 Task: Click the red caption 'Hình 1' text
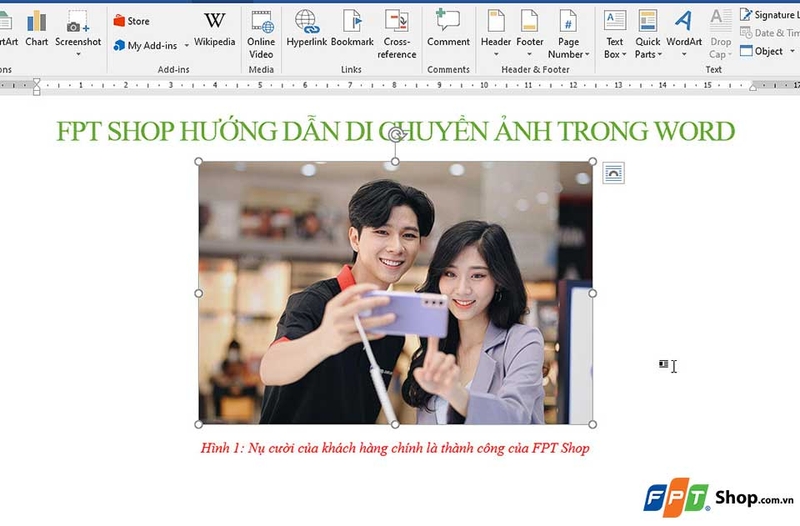coord(395,448)
